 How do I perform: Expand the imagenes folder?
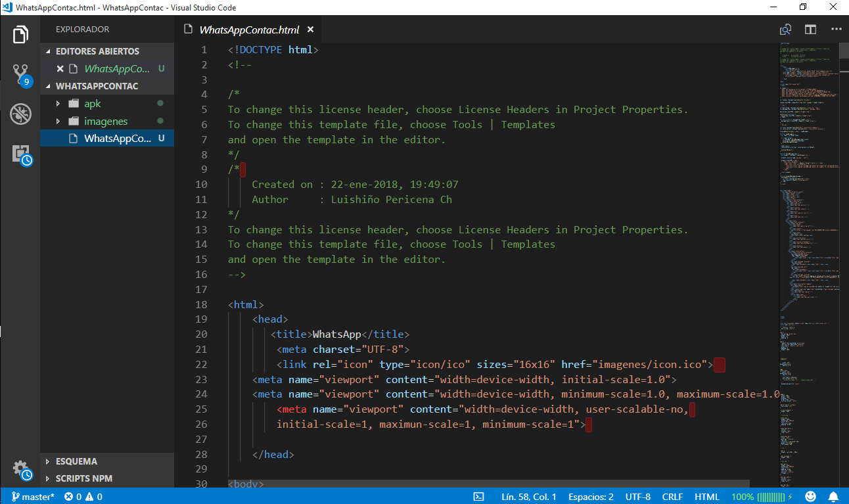coord(58,122)
